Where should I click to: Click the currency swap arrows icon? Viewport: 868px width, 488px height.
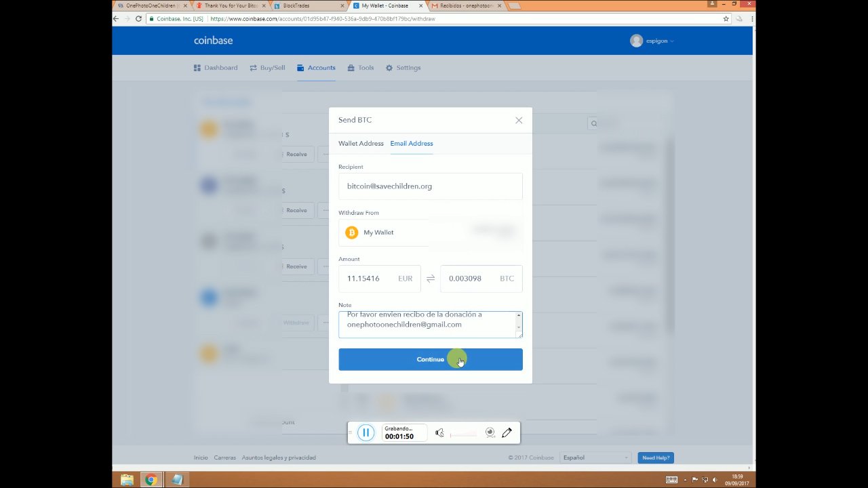pos(431,279)
